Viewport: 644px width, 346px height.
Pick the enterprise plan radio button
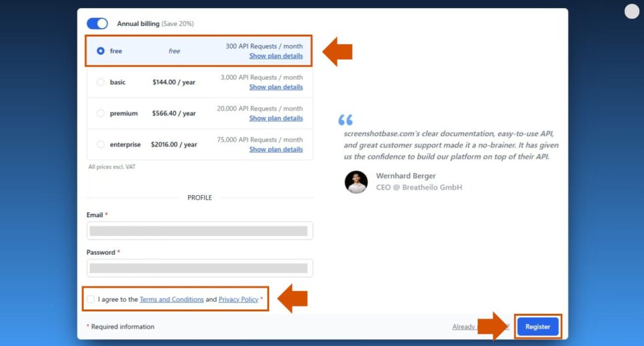[x=101, y=145]
